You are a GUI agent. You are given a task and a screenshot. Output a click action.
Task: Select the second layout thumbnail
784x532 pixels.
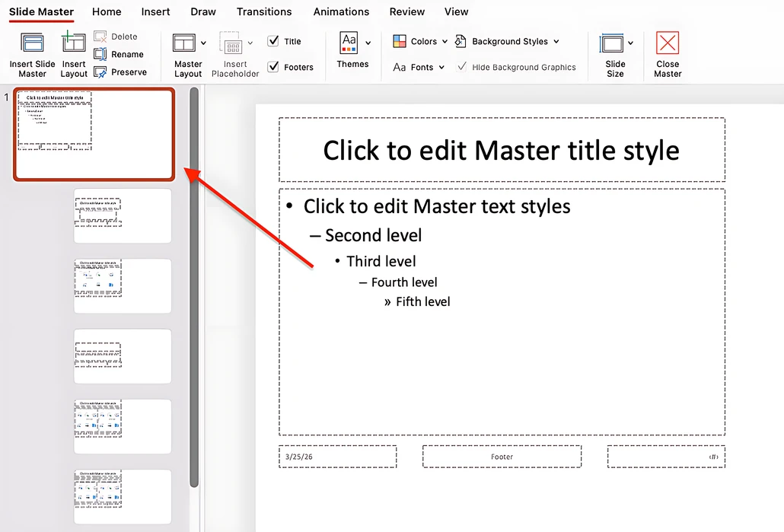point(122,215)
